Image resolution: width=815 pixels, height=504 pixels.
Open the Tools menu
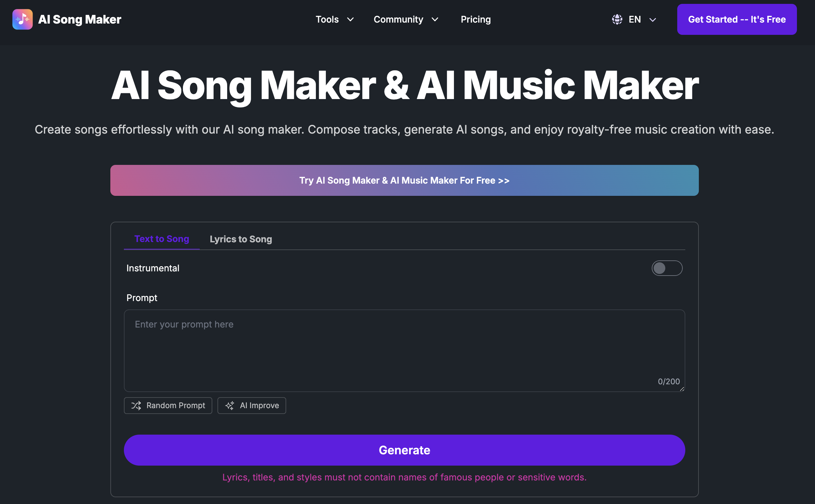pos(334,19)
